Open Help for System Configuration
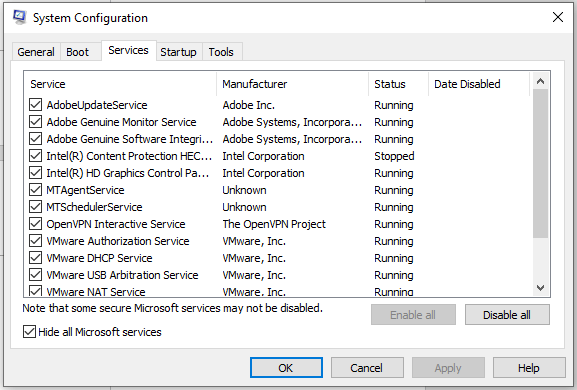Viewport: 577px width, 390px height. coord(529,368)
